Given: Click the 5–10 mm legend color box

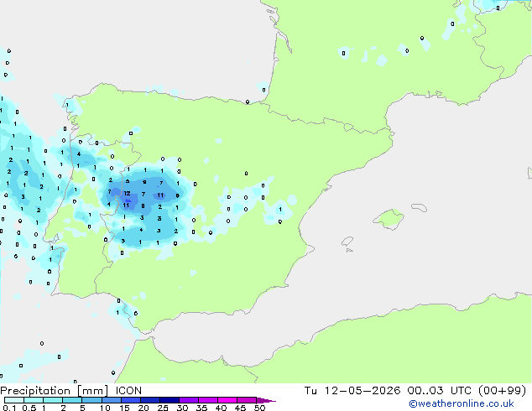Looking at the screenshot, I should click(91, 400).
